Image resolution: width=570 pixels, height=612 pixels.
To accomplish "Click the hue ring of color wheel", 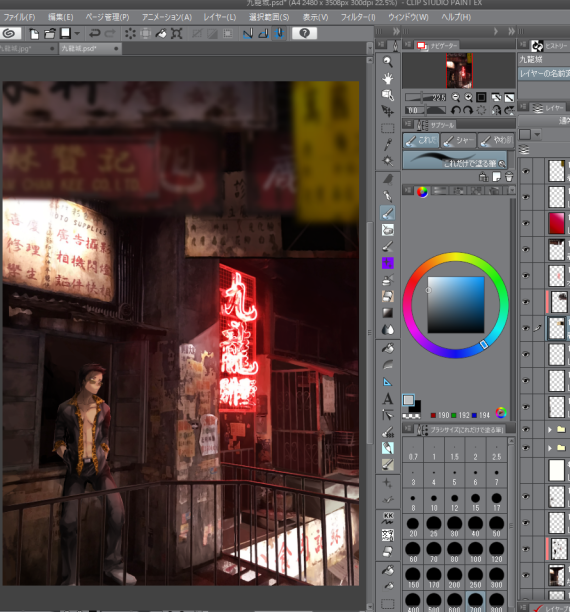I will (455, 256).
